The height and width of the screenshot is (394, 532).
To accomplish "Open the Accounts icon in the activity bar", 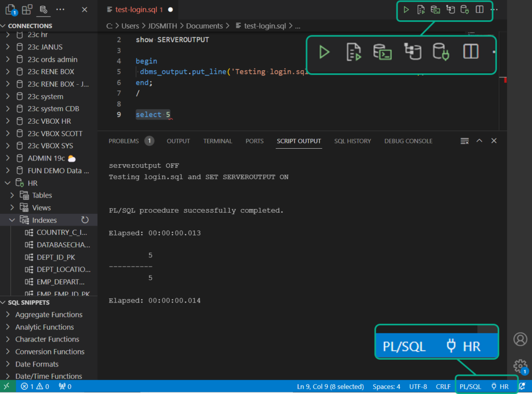I will click(520, 339).
